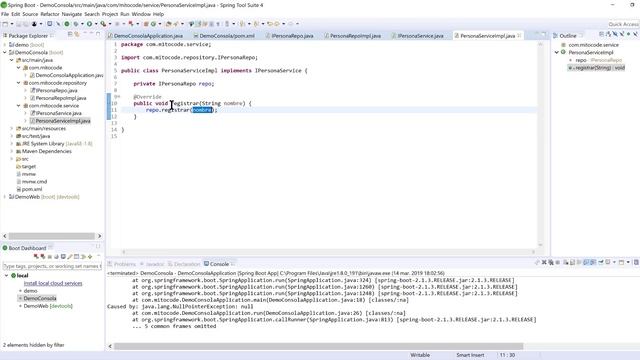The height and width of the screenshot is (360, 640).
Task: Click 'Caused by: java.lang.NullPointerException' console line
Action: [180, 307]
